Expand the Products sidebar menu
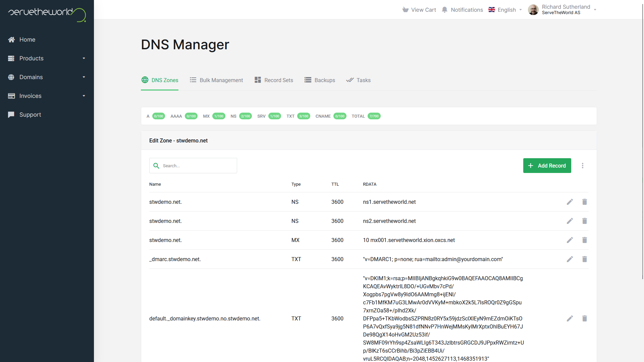 [x=47, y=58]
